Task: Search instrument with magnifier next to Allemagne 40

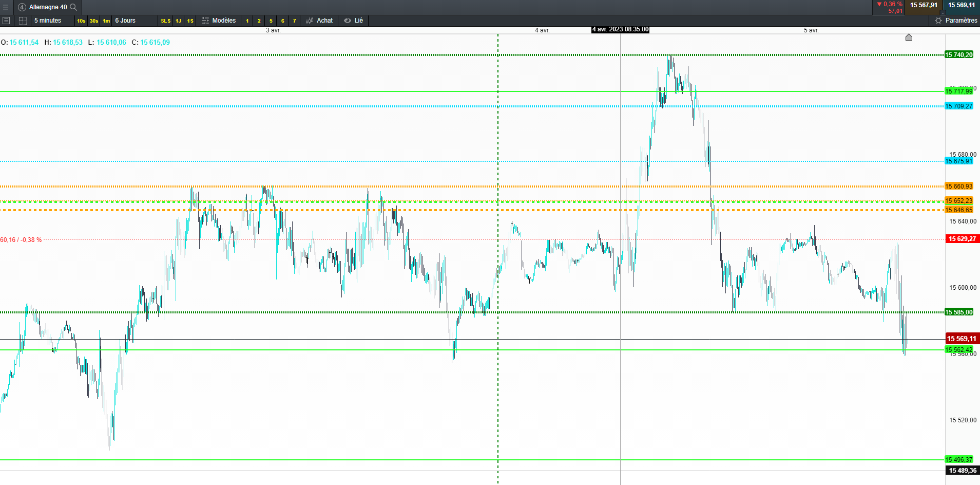Action: click(x=73, y=7)
